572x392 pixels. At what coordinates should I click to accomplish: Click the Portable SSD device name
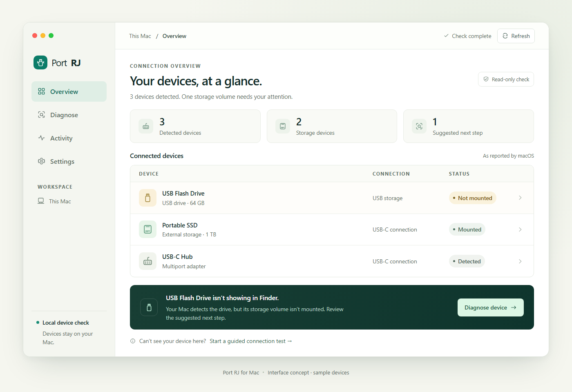click(180, 225)
